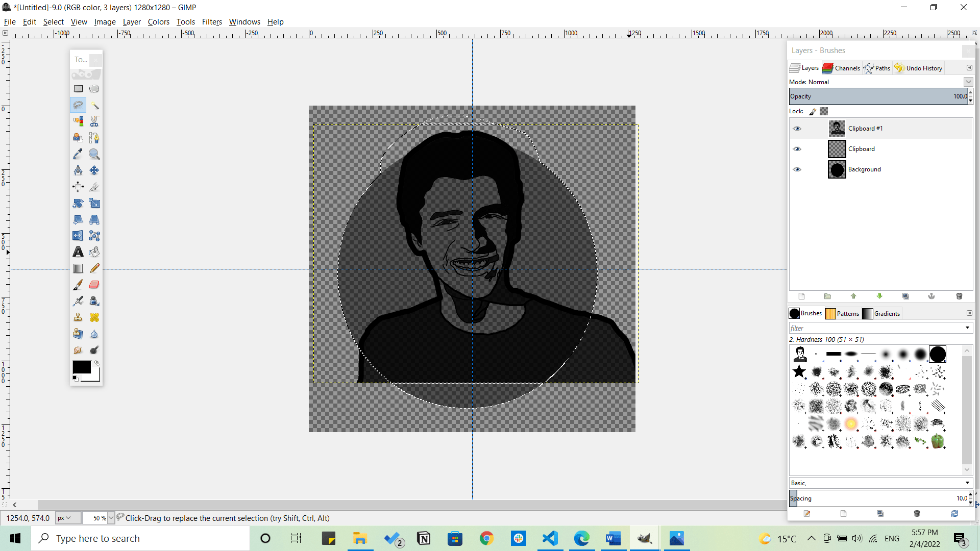Viewport: 980px width, 551px height.
Task: Select the Rotate tool
Action: 78,203
